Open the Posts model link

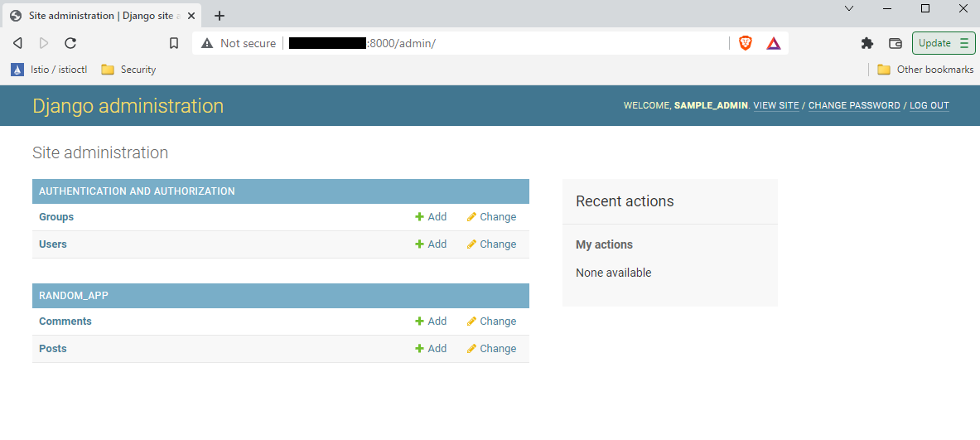pos(52,349)
